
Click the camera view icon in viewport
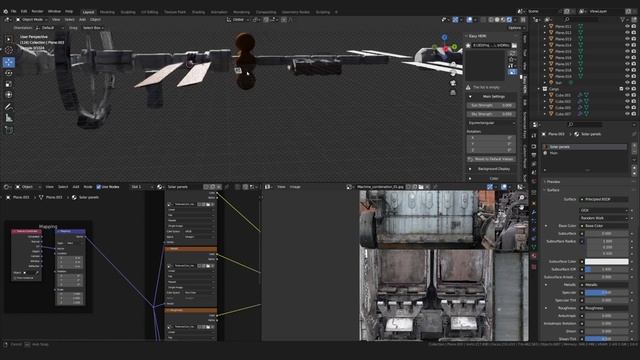point(453,83)
